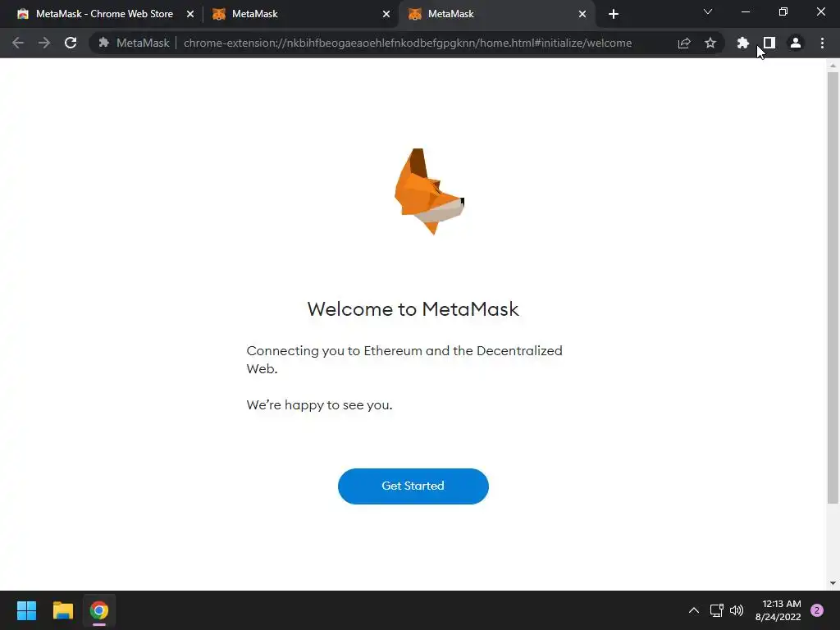The width and height of the screenshot is (840, 630).
Task: Click scrollbar up arrow
Action: click(x=833, y=66)
